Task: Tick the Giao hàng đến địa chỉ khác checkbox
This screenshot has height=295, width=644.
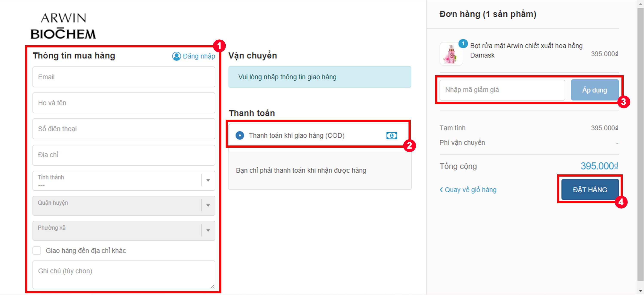Action: 37,251
